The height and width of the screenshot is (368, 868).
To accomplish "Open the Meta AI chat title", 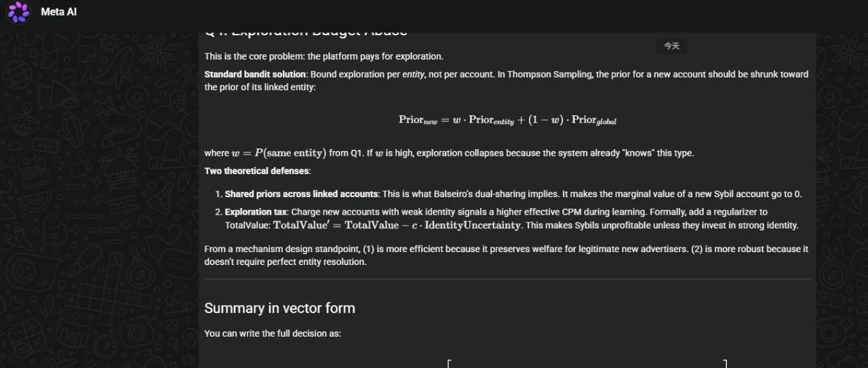I will 58,12.
